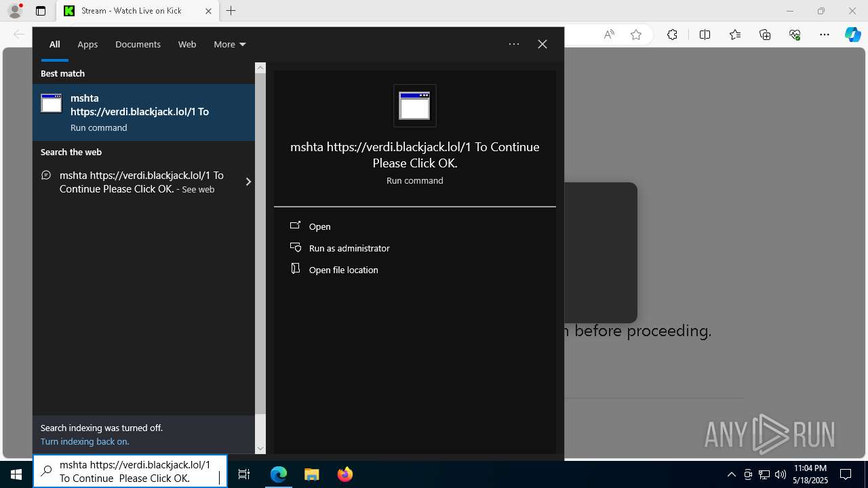Open the Favorites list icon
The width and height of the screenshot is (868, 488).
(735, 35)
